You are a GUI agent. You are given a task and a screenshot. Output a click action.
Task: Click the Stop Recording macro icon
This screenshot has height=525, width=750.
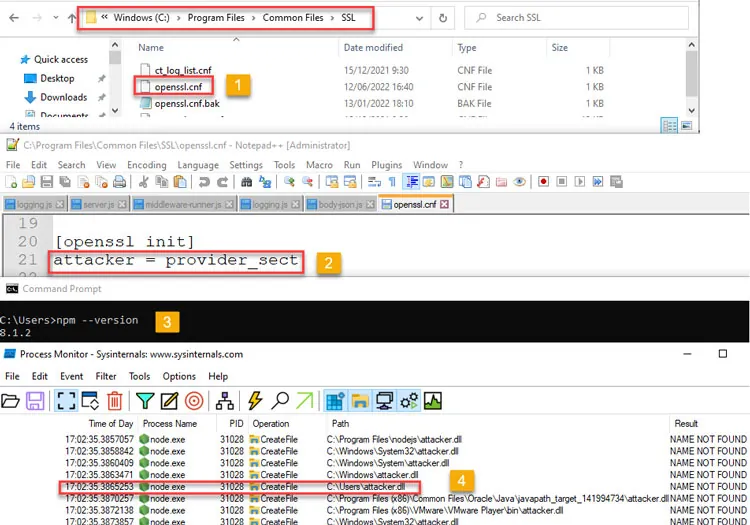pyautogui.click(x=562, y=182)
